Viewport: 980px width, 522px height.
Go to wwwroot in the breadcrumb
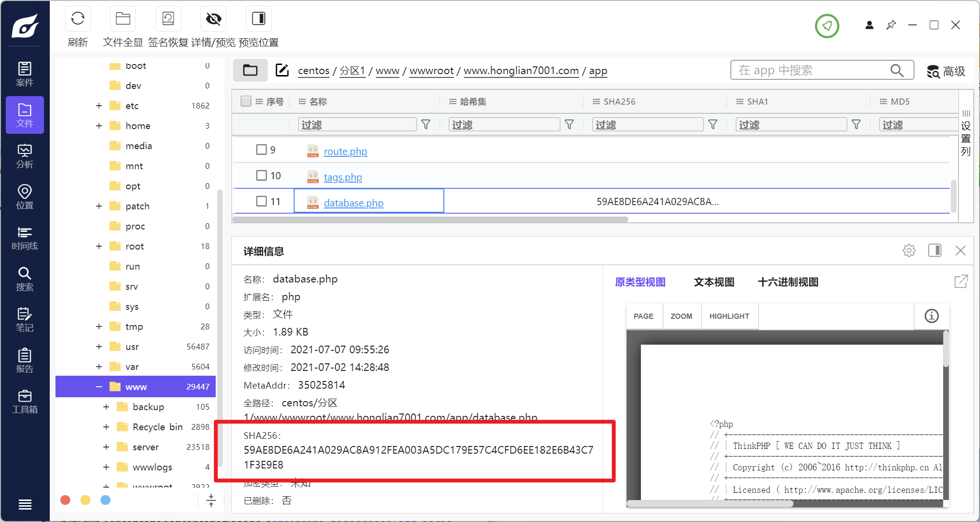click(x=431, y=71)
